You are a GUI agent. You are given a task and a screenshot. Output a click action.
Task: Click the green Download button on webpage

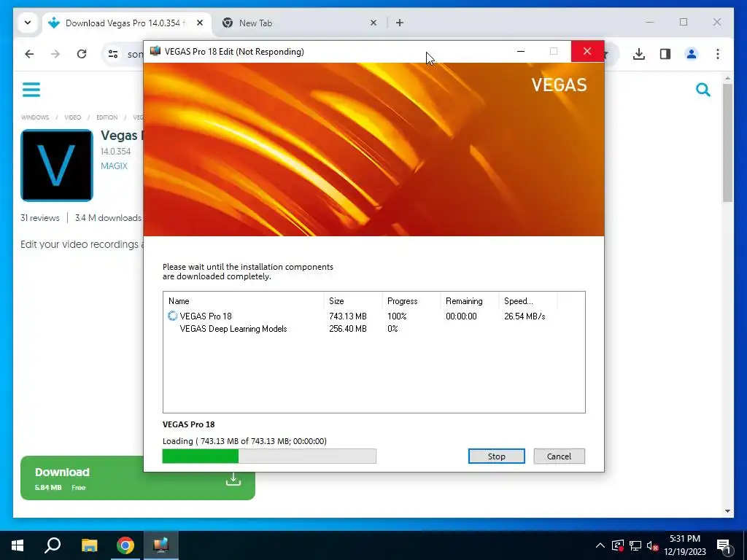click(x=138, y=478)
